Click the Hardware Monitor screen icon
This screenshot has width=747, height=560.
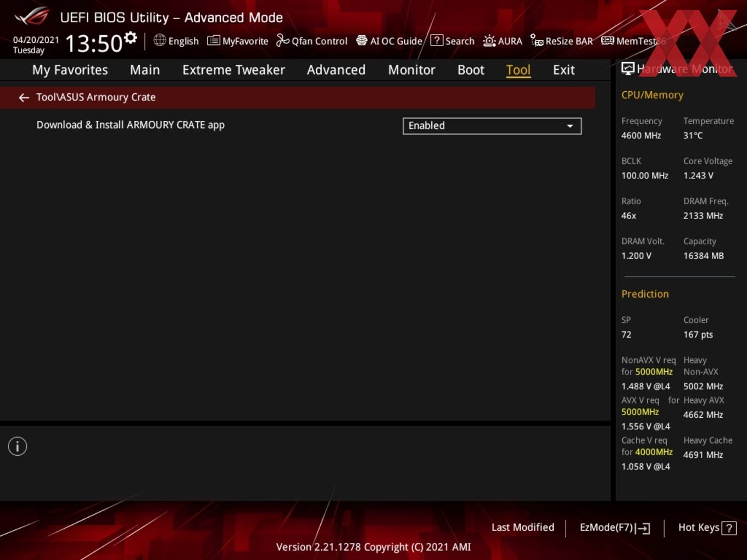pos(628,69)
